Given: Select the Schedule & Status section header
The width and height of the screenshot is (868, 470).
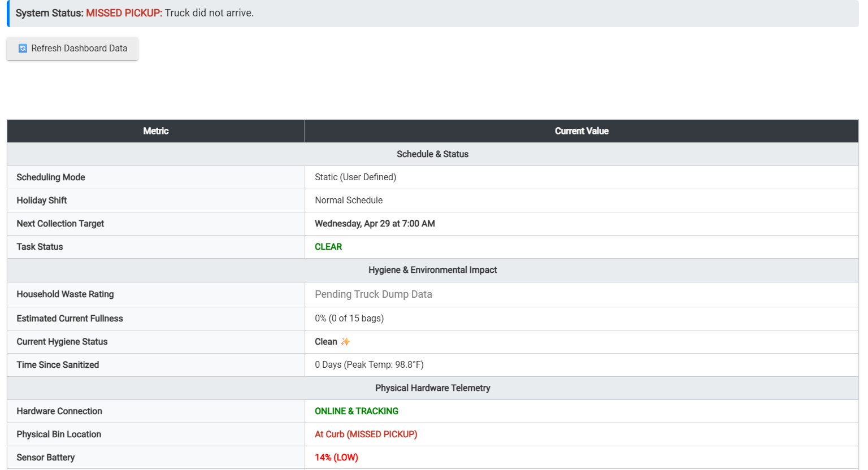Looking at the screenshot, I should coord(433,154).
